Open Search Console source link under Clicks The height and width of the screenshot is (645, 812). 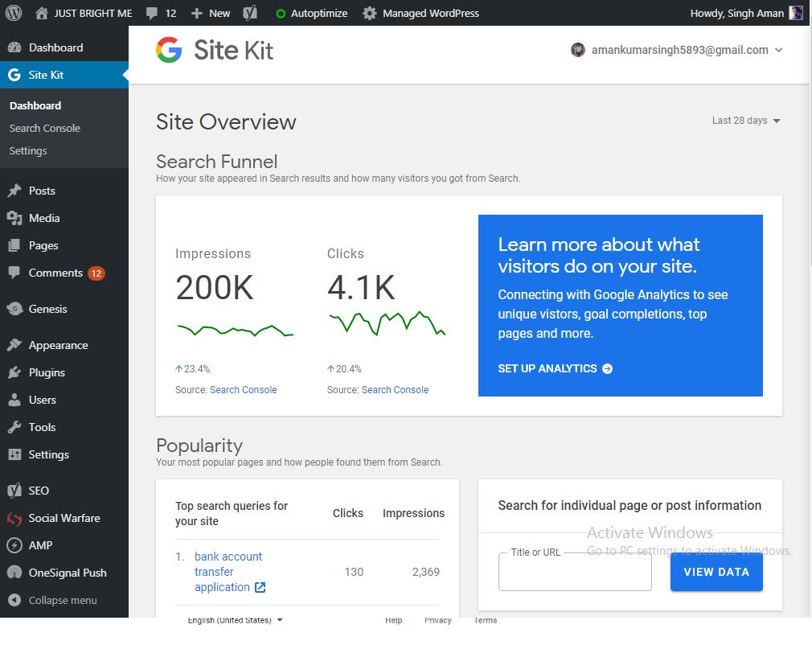click(x=395, y=390)
